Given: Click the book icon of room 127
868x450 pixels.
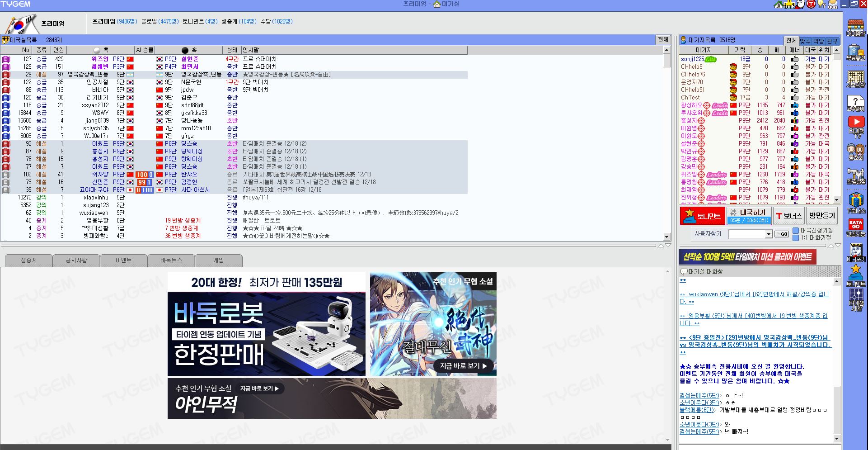Looking at the screenshot, I should click(6, 59).
